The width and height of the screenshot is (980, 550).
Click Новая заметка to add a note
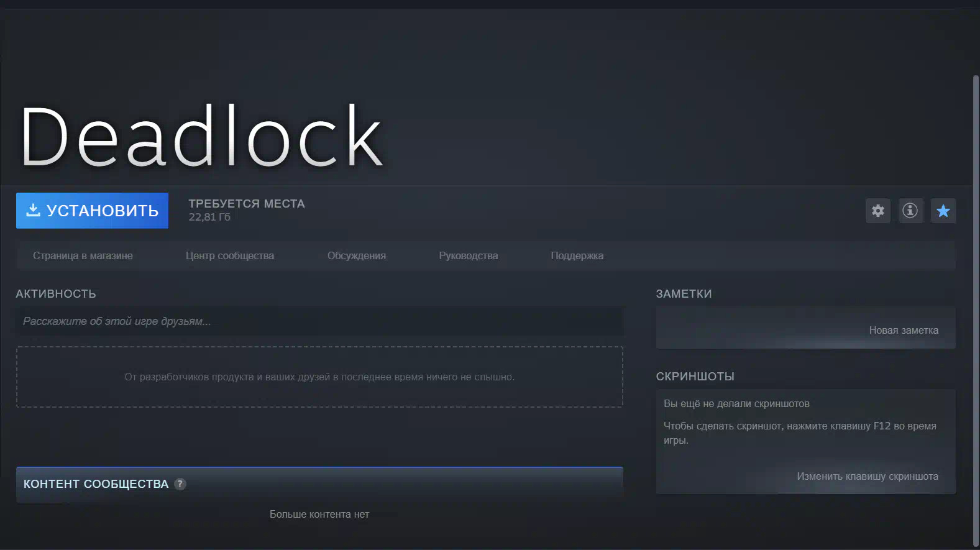click(x=904, y=331)
